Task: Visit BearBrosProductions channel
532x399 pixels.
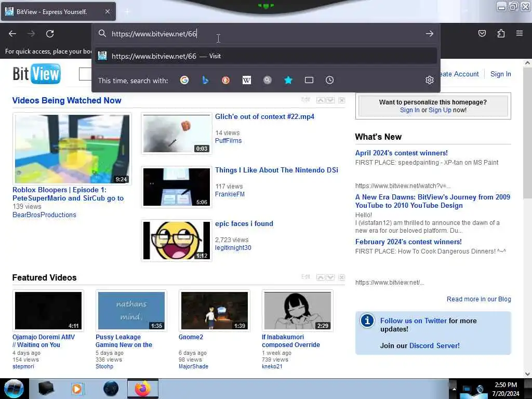Action: (x=44, y=215)
